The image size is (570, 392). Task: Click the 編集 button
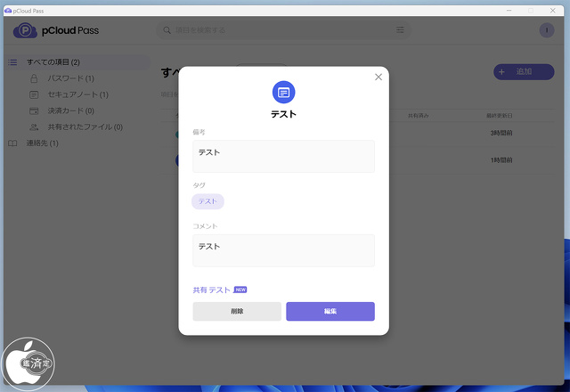pyautogui.click(x=330, y=311)
